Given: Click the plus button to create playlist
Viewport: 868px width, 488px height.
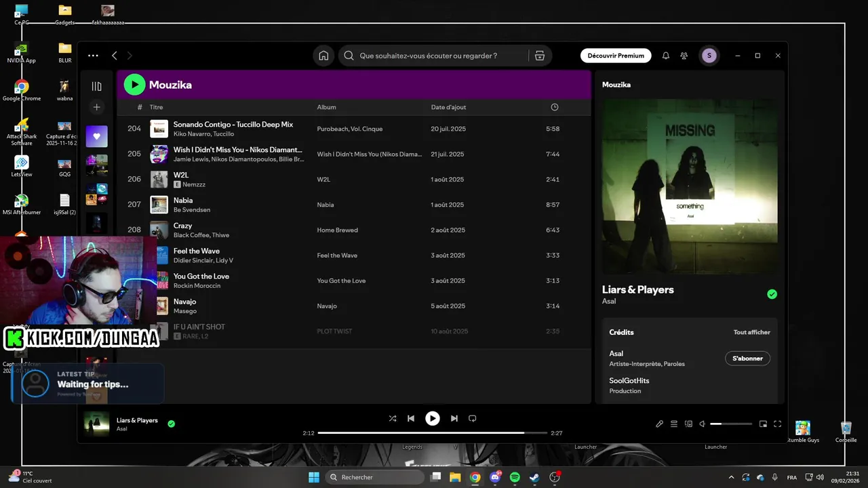Looking at the screenshot, I should 96,107.
